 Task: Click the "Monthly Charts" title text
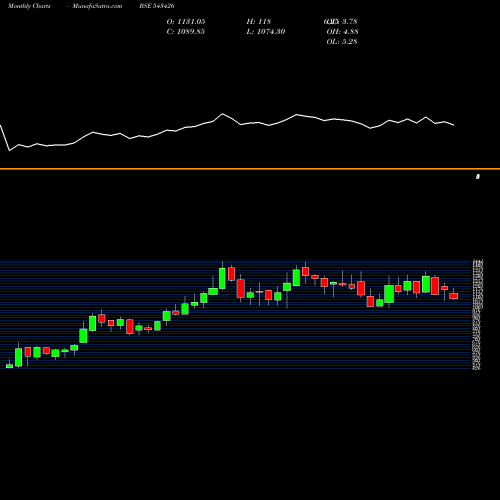tap(29, 6)
